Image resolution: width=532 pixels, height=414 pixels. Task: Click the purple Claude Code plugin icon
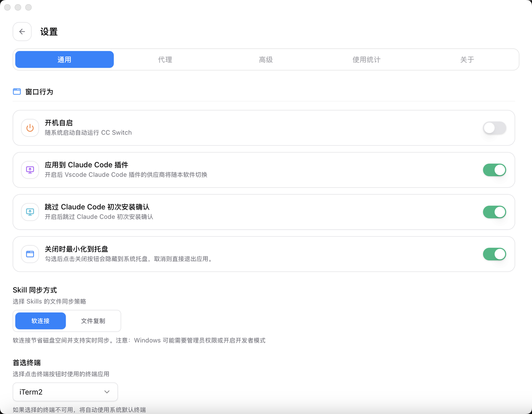click(30, 170)
